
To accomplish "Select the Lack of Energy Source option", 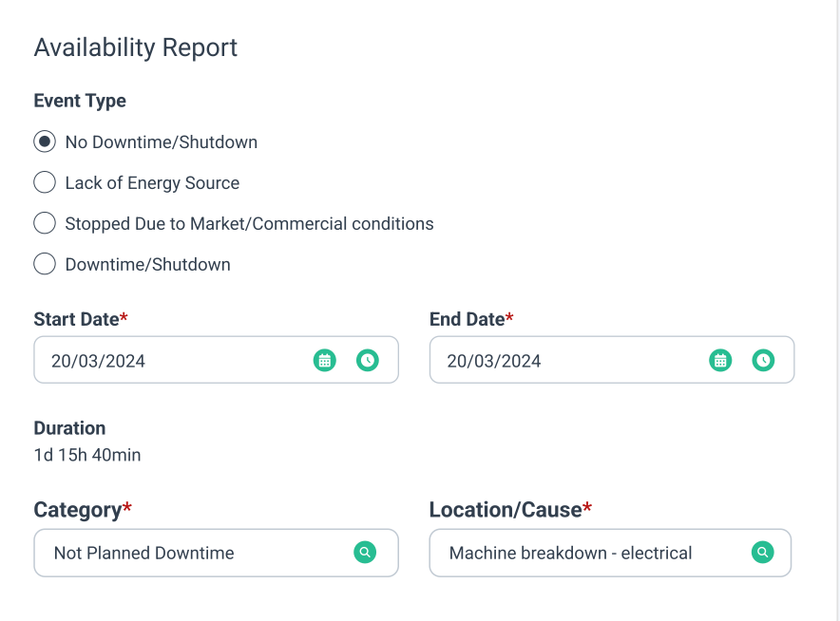I will point(45,181).
